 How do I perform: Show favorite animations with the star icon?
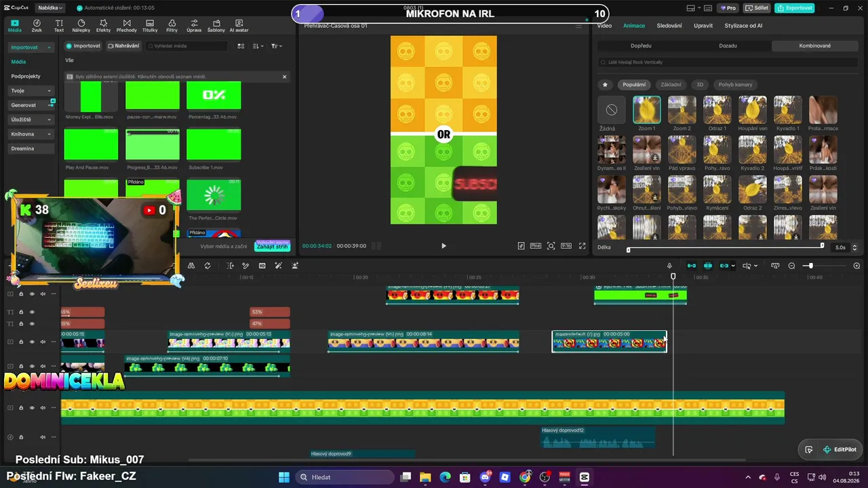click(605, 85)
